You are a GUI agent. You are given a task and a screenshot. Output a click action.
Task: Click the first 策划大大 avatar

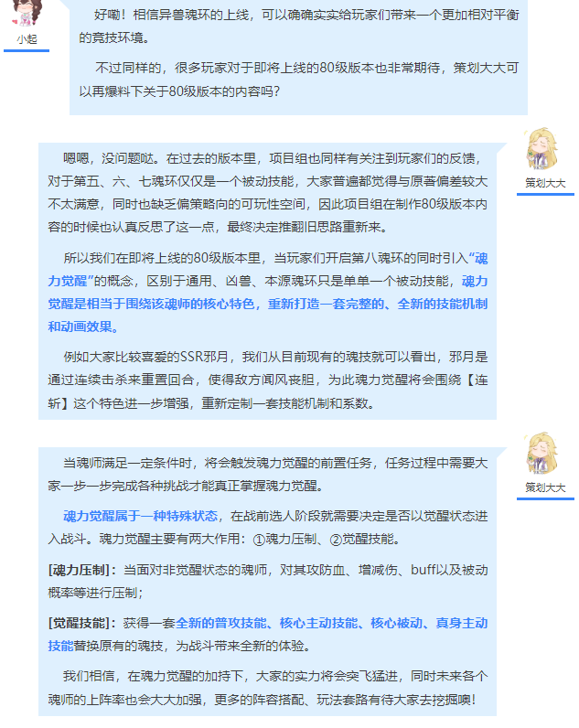[542, 150]
